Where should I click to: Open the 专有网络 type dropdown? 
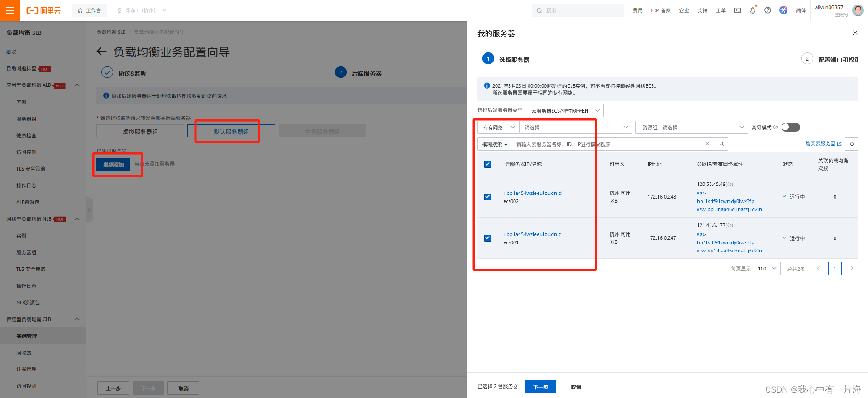(x=498, y=128)
